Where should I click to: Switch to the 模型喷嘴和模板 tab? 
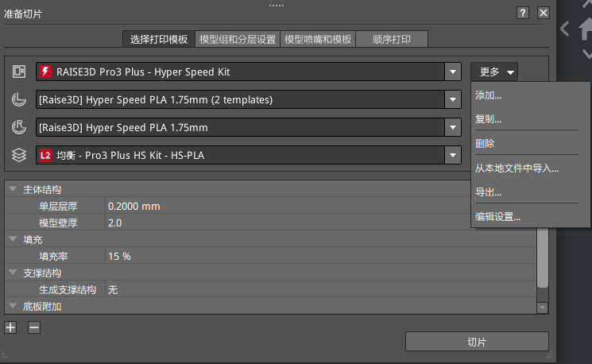[x=318, y=39]
